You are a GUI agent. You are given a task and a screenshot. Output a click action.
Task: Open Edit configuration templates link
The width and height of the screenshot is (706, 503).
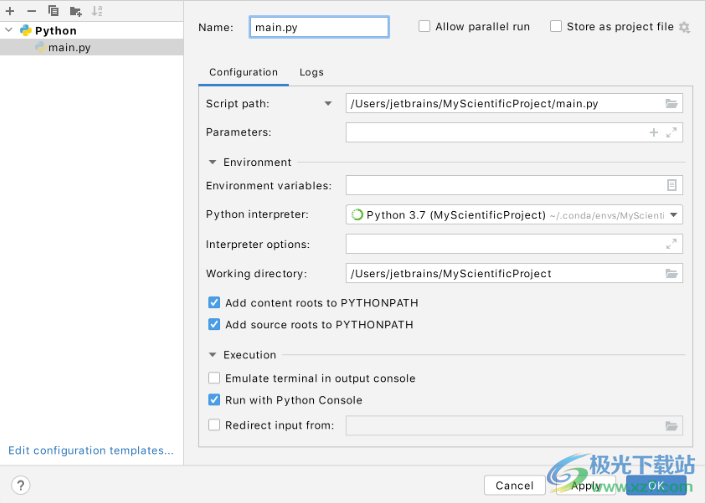(91, 450)
